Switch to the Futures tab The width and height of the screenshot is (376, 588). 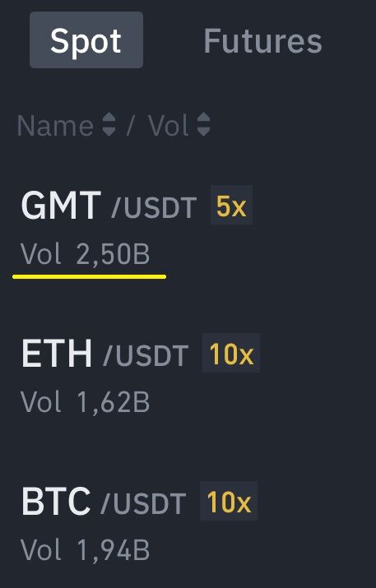coord(262,41)
